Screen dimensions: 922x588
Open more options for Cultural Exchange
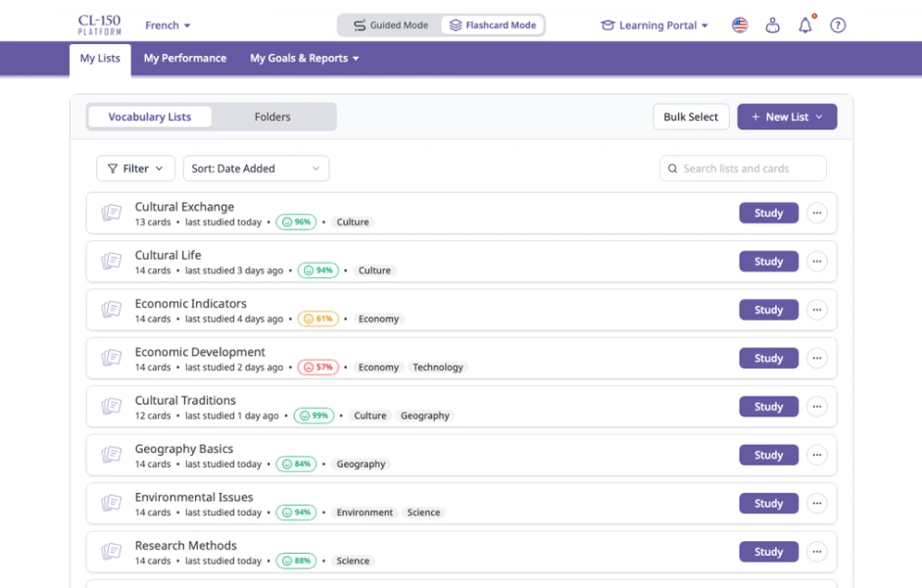pyautogui.click(x=817, y=214)
